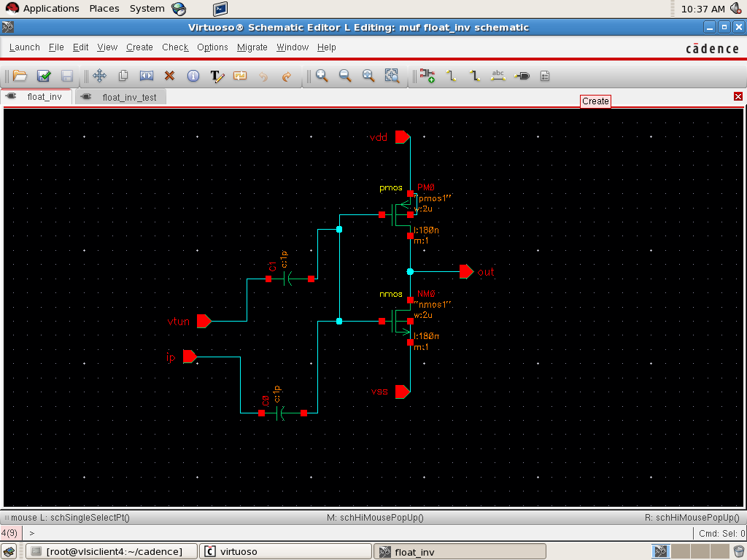Click the Create Wire Name abc icon
The height and width of the screenshot is (560, 747).
point(498,75)
